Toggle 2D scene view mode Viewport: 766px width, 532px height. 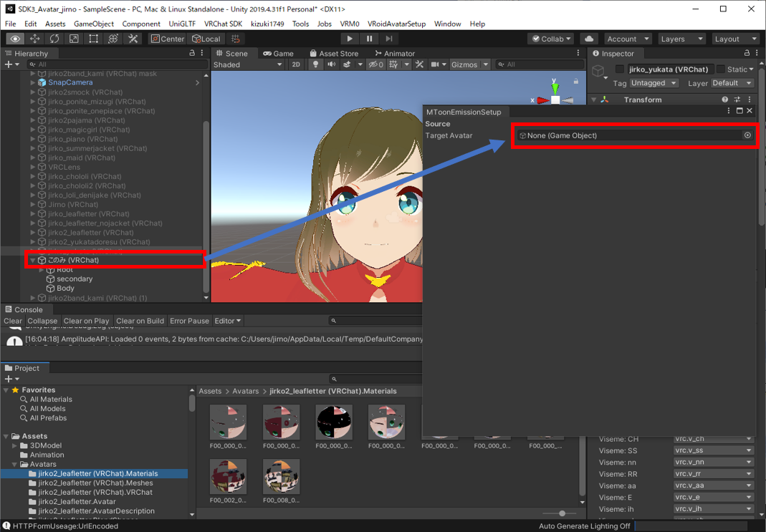pyautogui.click(x=296, y=64)
